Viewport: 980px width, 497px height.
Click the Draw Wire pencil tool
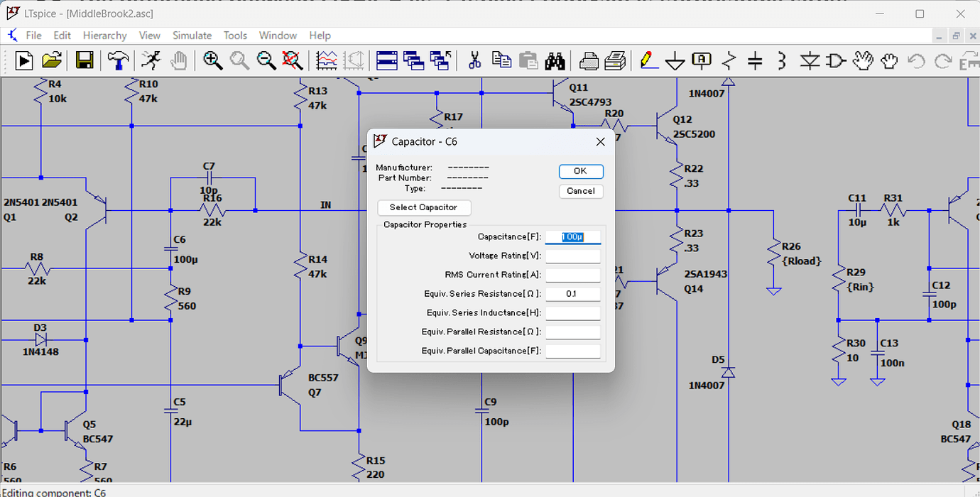tap(648, 60)
